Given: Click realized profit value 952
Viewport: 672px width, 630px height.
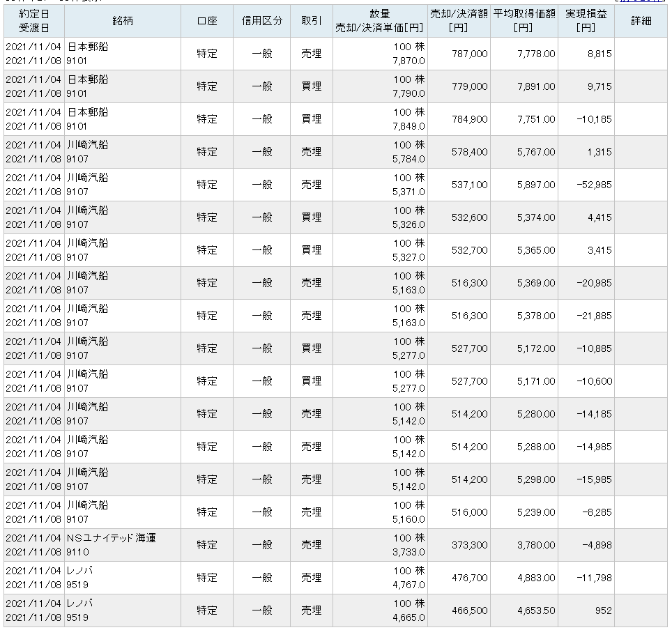Looking at the screenshot, I should (x=604, y=610).
